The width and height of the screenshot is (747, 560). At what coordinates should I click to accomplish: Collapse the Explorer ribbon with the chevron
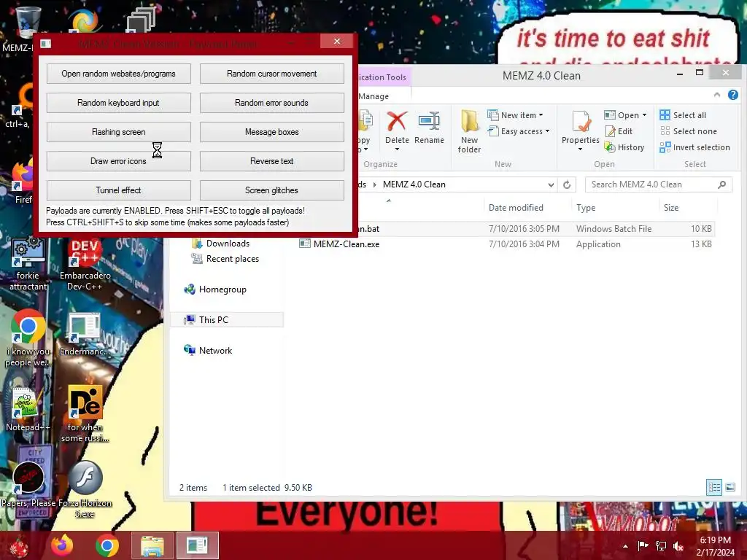click(x=717, y=96)
